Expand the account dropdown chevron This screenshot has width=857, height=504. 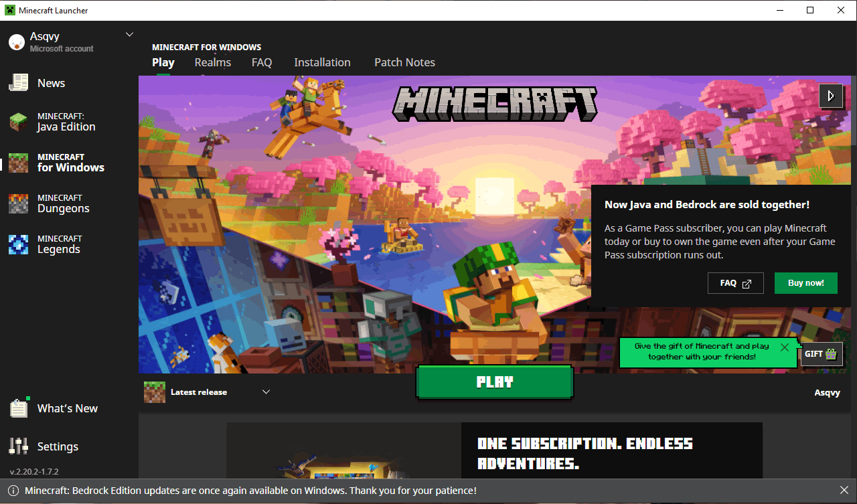click(x=130, y=34)
